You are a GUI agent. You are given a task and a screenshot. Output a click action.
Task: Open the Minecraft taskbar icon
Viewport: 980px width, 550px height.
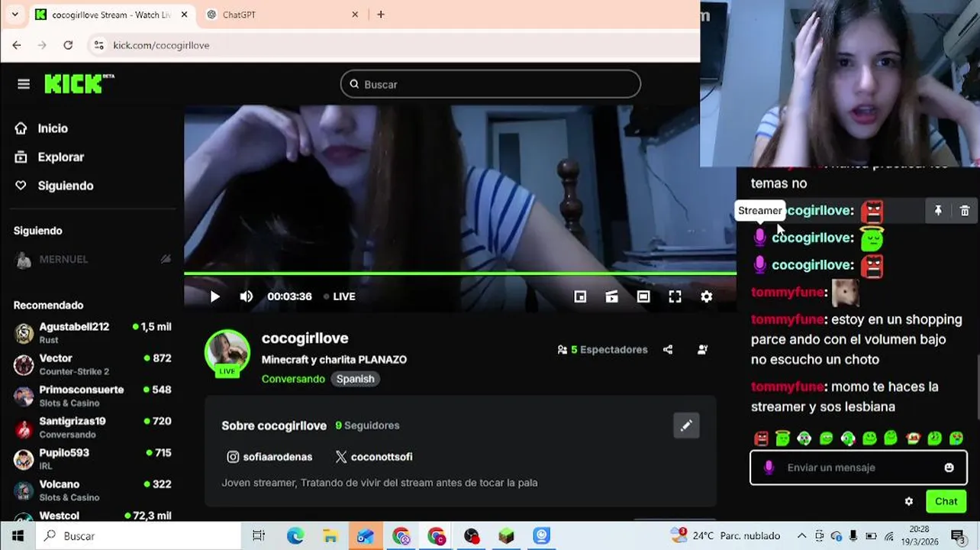tap(506, 536)
